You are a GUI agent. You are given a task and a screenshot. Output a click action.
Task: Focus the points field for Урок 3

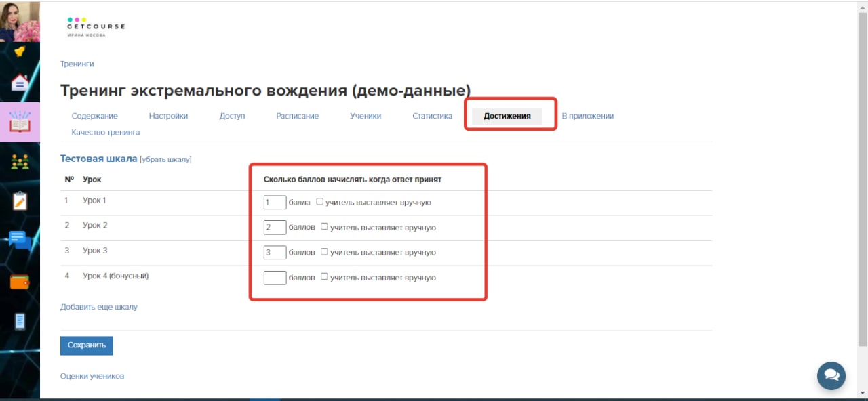click(275, 252)
